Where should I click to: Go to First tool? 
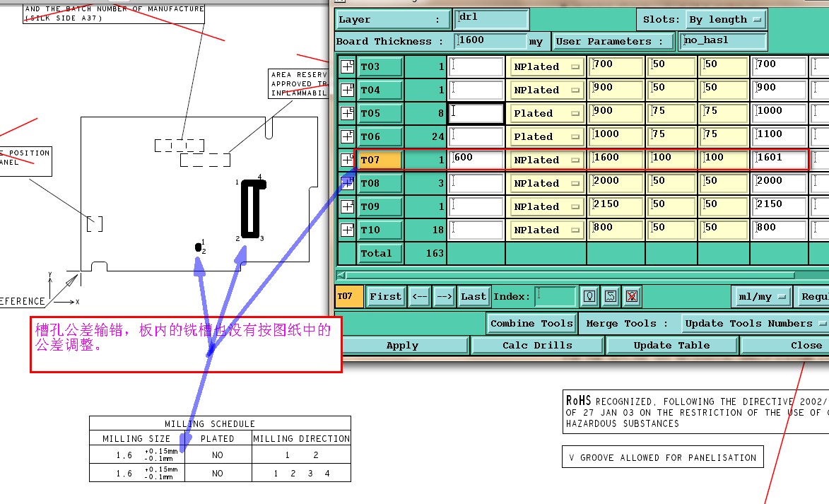385,297
